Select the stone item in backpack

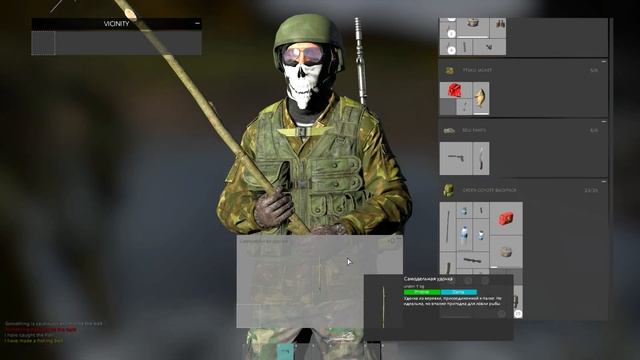pyautogui.click(x=506, y=252)
